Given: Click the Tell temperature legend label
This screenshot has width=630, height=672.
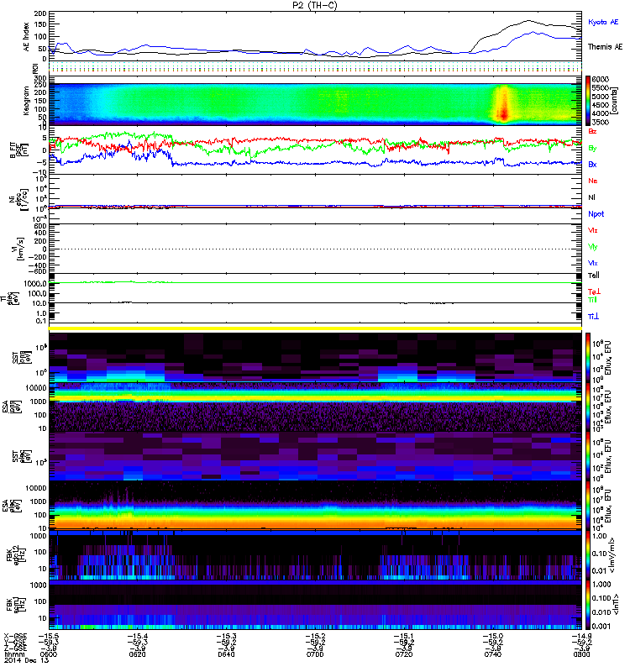Looking at the screenshot, I should [x=594, y=276].
